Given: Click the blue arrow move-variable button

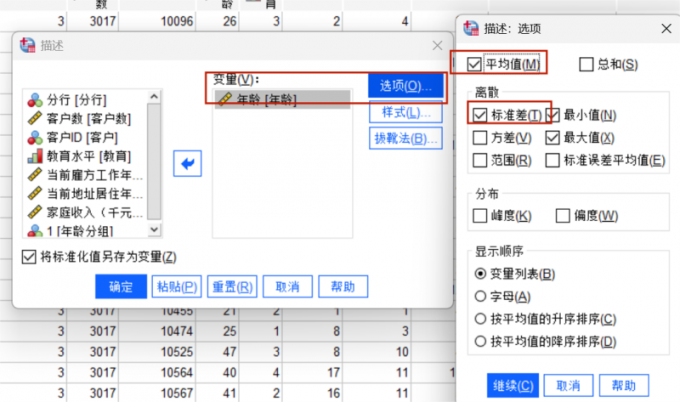Looking at the screenshot, I should pos(187,161).
